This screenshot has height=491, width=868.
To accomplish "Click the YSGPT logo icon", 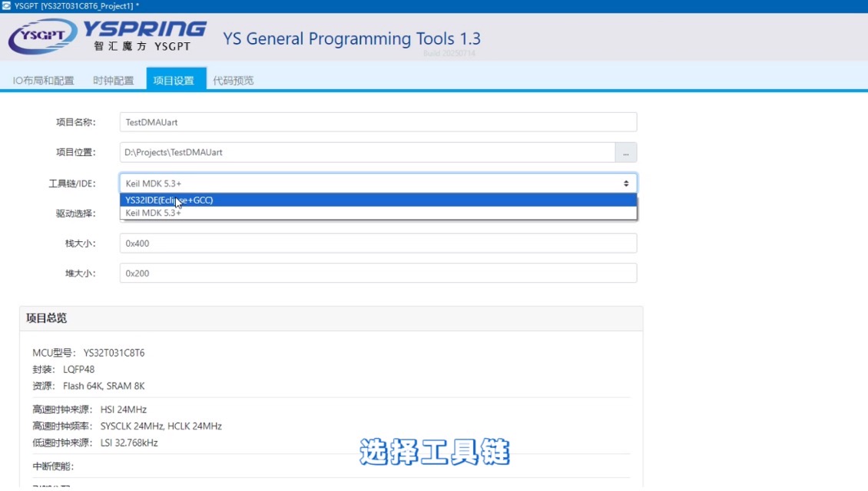I will [x=42, y=37].
